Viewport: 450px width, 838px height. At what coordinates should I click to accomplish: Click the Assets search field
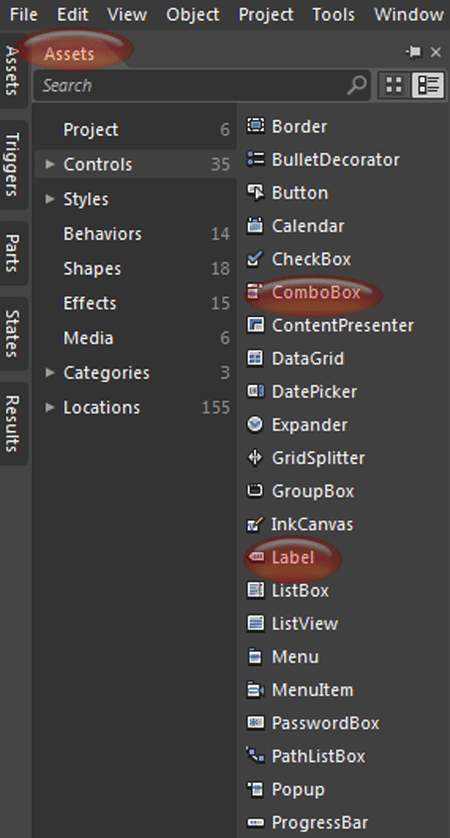click(x=190, y=85)
